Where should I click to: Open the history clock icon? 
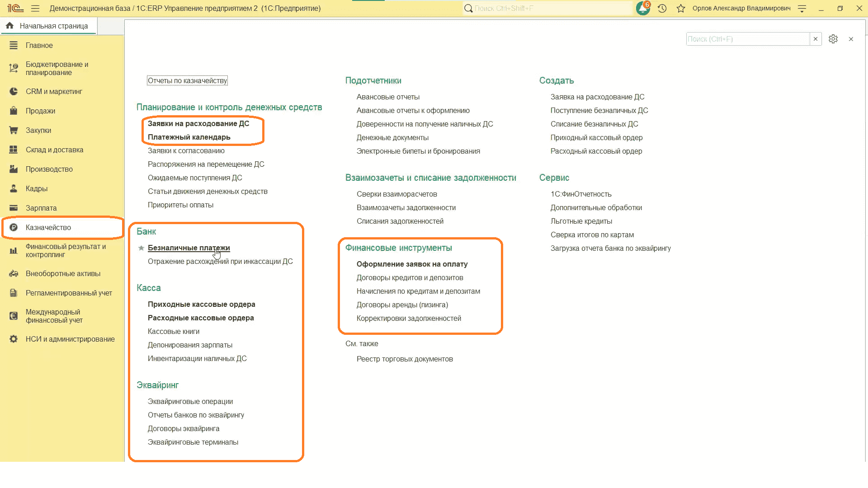662,8
